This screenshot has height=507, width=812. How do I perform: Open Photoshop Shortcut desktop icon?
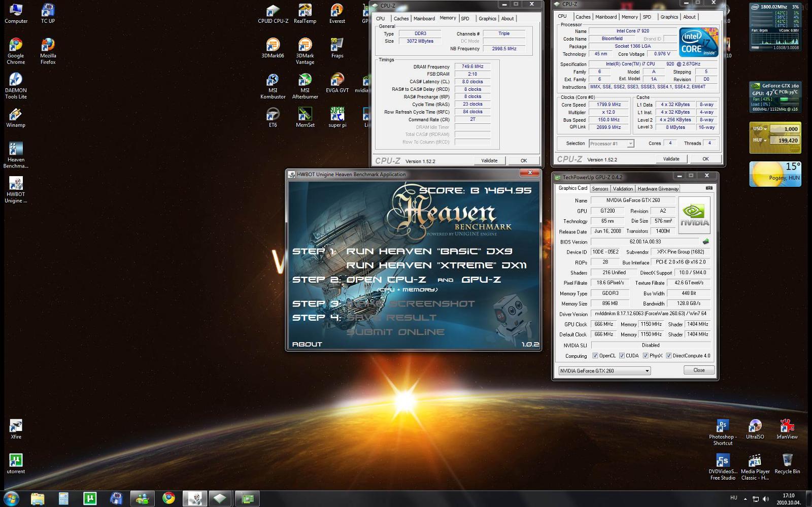(723, 432)
